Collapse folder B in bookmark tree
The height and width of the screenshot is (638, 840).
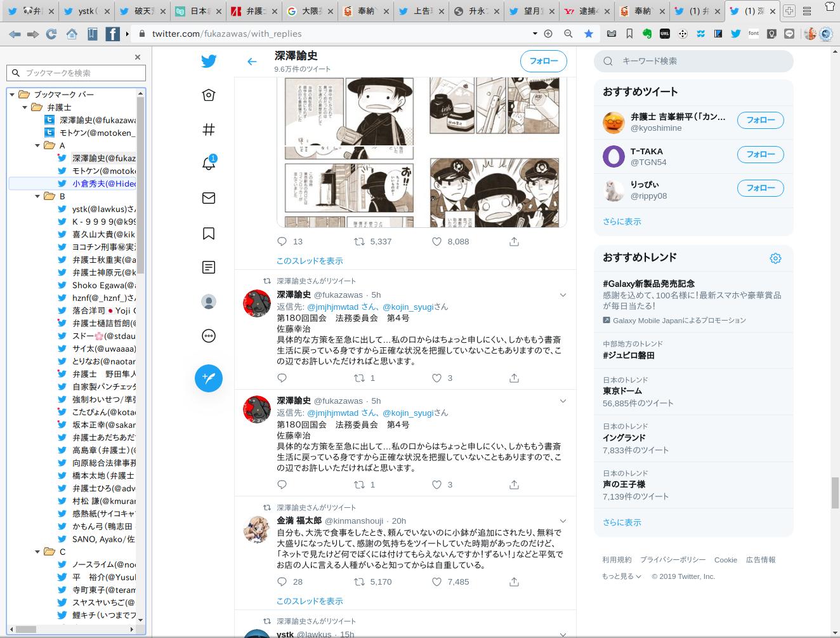(x=37, y=196)
